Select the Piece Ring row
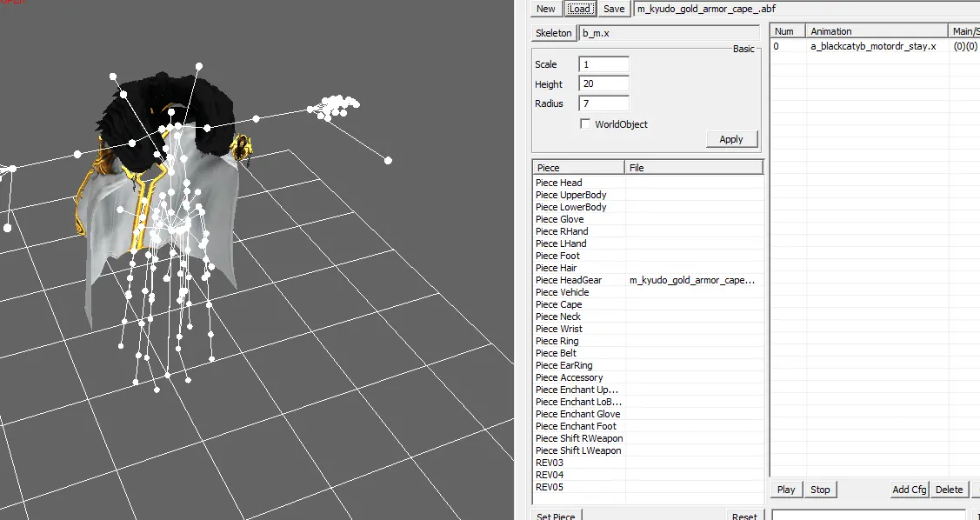This screenshot has width=980, height=520. (648, 341)
